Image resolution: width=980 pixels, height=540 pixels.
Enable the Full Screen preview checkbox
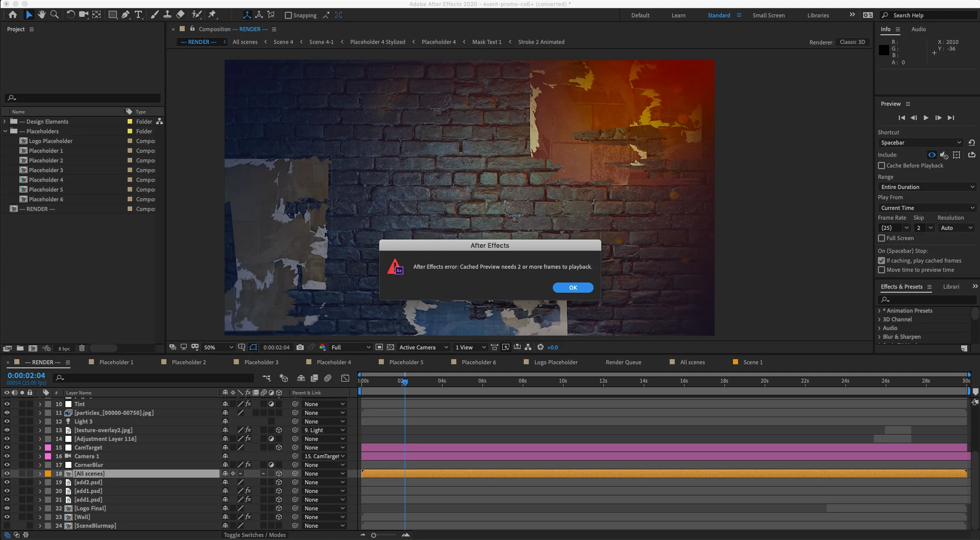(881, 238)
